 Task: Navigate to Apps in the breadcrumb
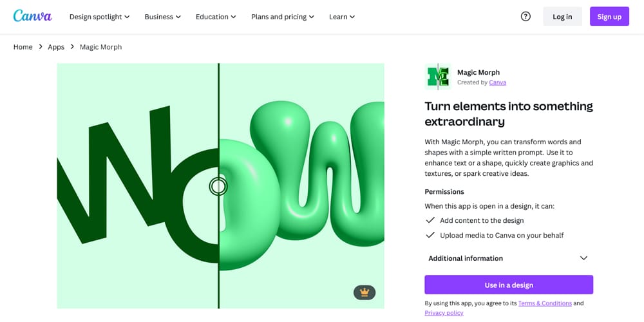[56, 47]
